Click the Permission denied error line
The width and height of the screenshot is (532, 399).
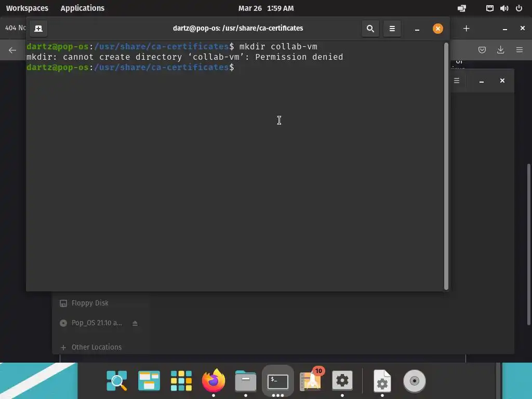(185, 57)
